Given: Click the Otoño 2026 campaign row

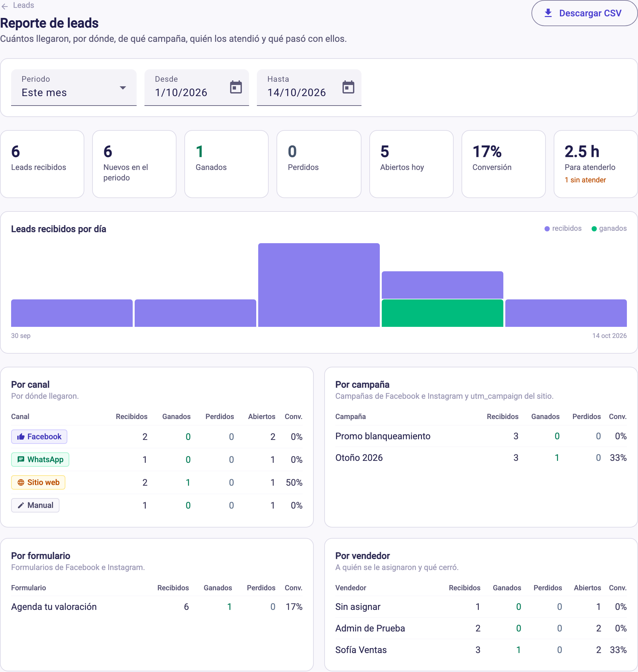Looking at the screenshot, I should click(x=481, y=458).
